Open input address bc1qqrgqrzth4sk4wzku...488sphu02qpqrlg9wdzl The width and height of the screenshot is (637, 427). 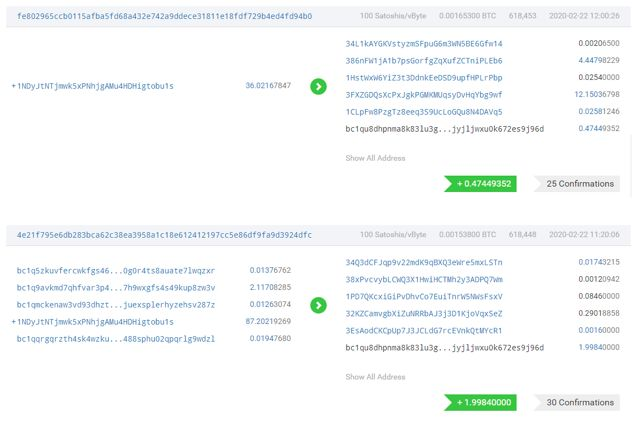tap(116, 339)
